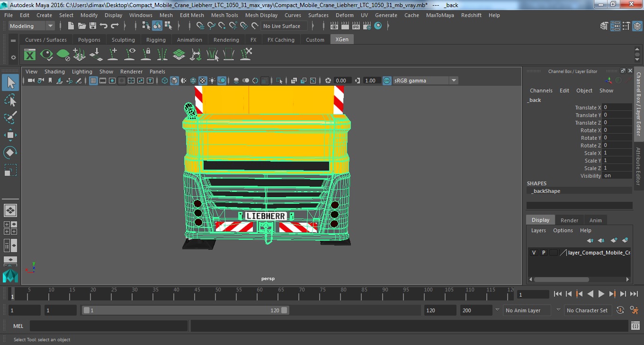644x345 pixels.
Task: Open animation preferences running man icon
Action: pyautogui.click(x=635, y=310)
